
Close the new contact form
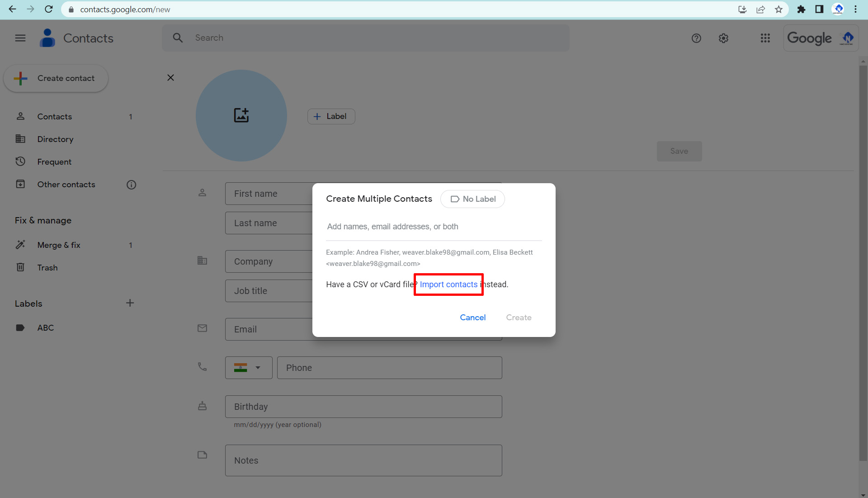click(x=170, y=78)
